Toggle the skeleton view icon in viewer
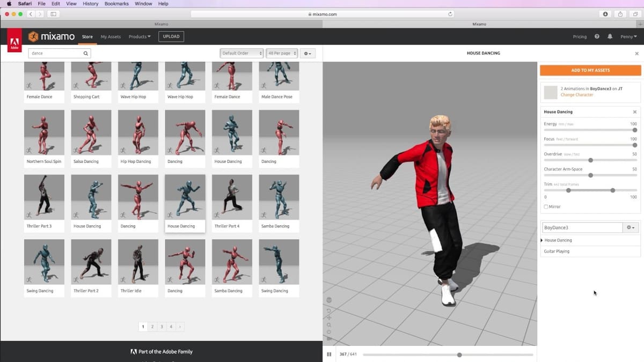 [x=329, y=300]
